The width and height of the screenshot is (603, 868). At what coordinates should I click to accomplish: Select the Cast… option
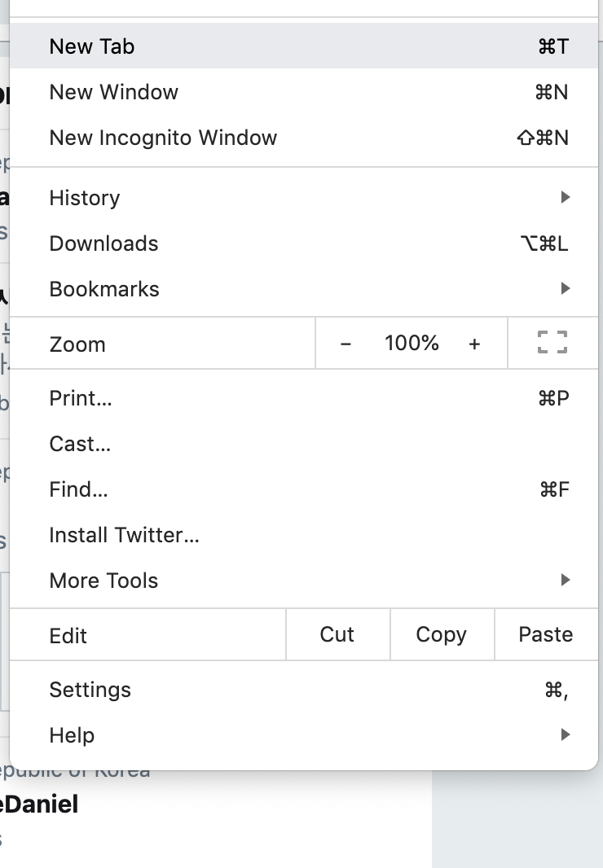[304, 444]
